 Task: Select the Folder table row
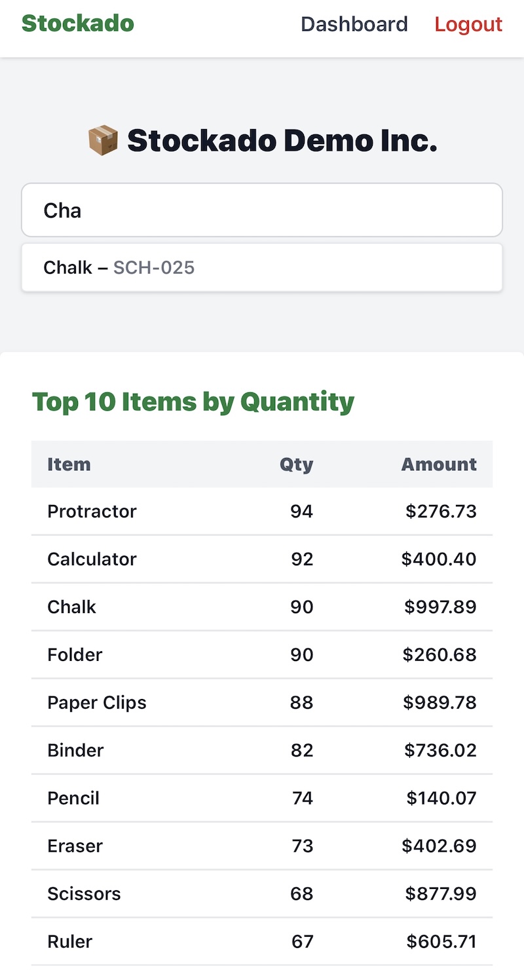click(x=262, y=655)
